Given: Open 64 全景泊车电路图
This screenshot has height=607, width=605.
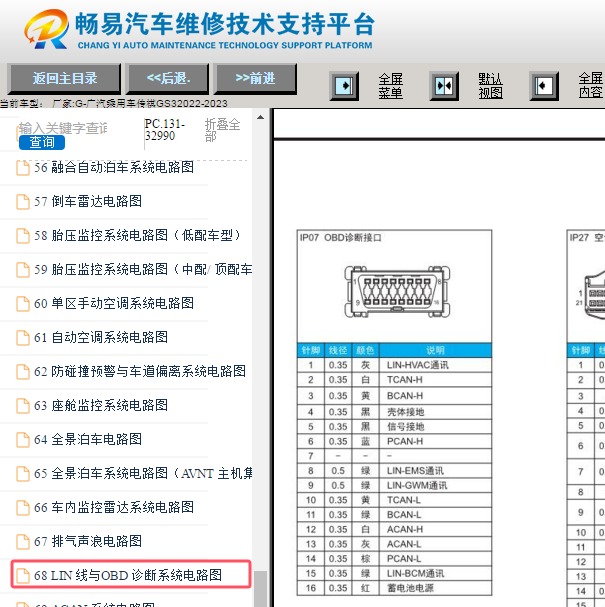Looking at the screenshot, I should point(88,439).
